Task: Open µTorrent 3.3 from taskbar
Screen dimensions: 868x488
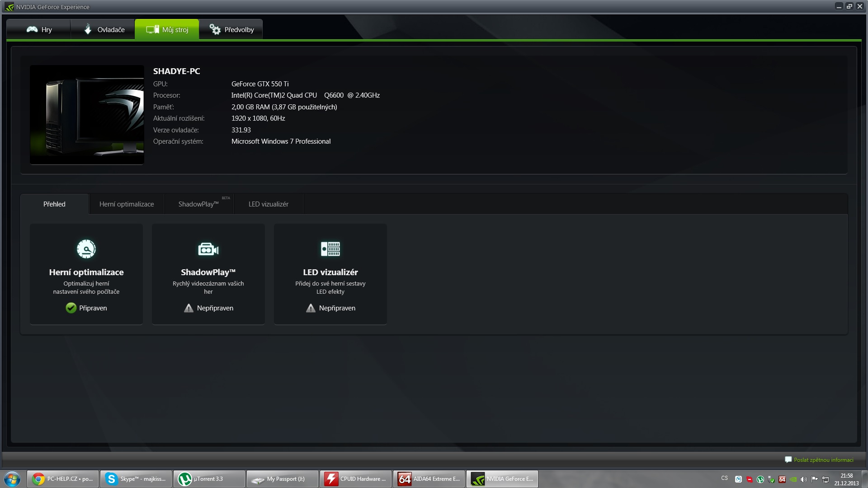Action: tap(209, 479)
